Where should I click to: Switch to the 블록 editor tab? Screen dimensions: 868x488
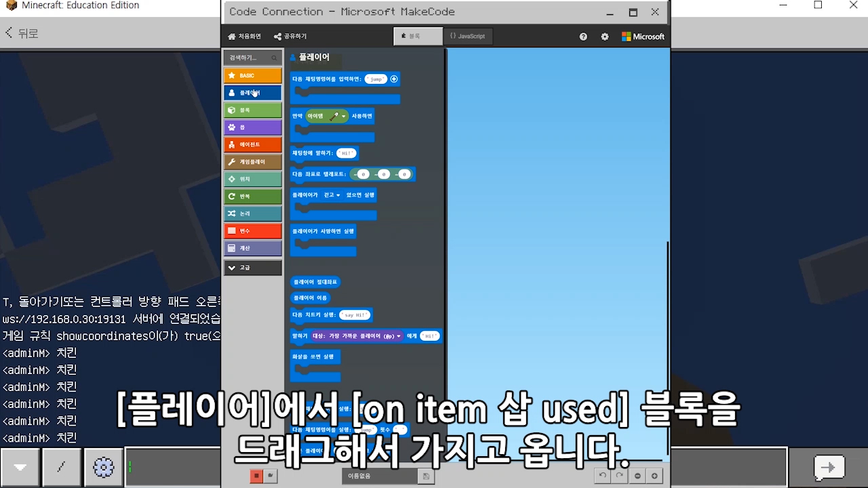click(418, 36)
